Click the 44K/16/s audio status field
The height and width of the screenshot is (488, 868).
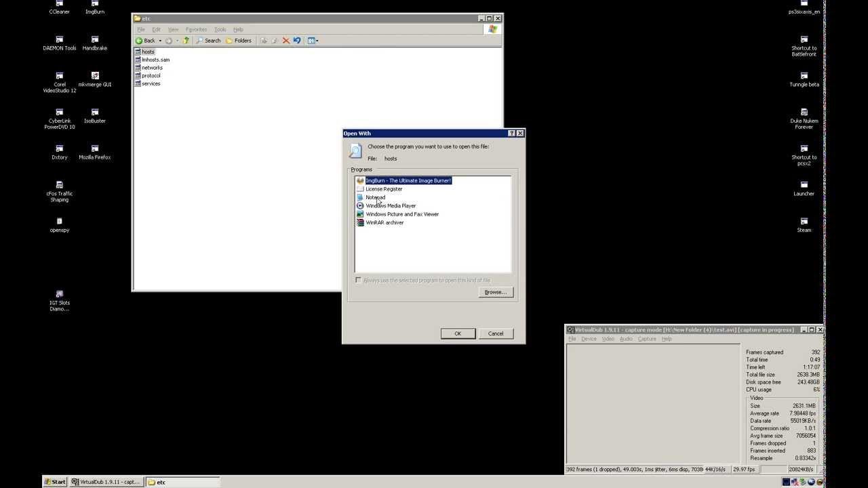click(x=715, y=469)
